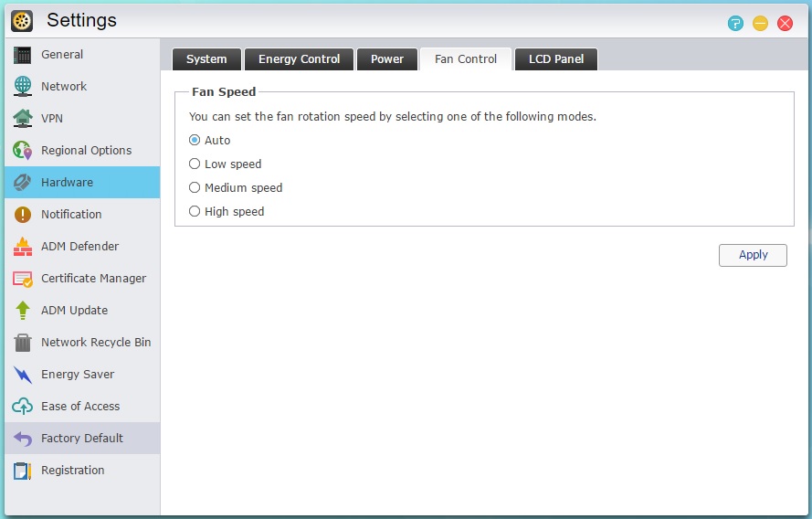This screenshot has height=519, width=812.
Task: Open General settings label
Action: point(62,55)
